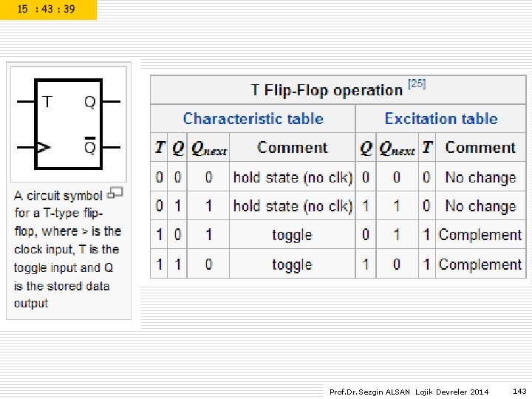The width and height of the screenshot is (532, 399).
Task: Select the first No change cell
Action: tap(480, 177)
